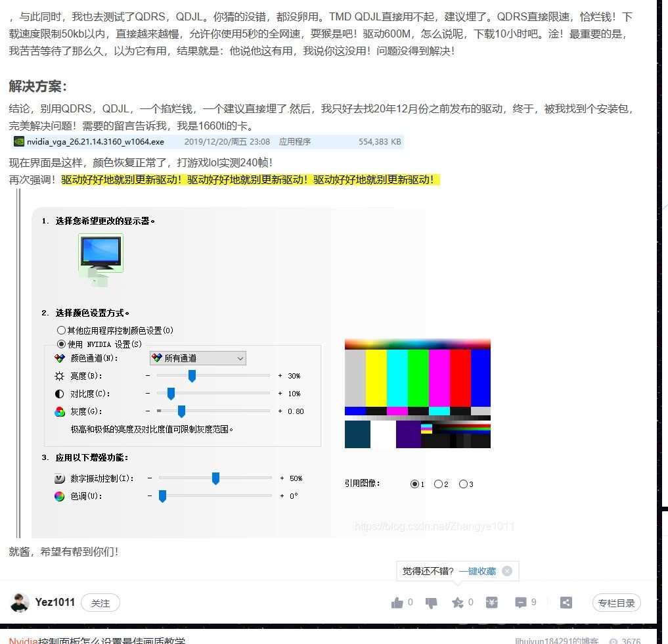This screenshot has width=668, height=644.
Task: Click the 应用程序 file type text
Action: [x=295, y=141]
